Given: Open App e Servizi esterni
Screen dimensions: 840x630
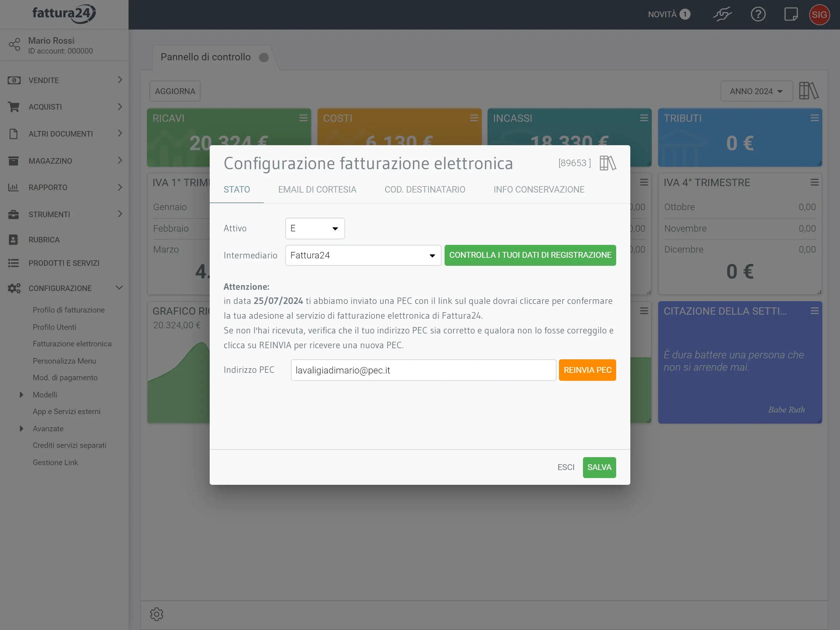Looking at the screenshot, I should [66, 411].
